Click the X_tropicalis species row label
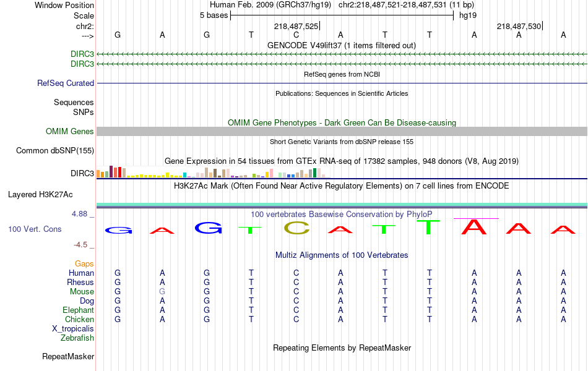 coord(73,329)
